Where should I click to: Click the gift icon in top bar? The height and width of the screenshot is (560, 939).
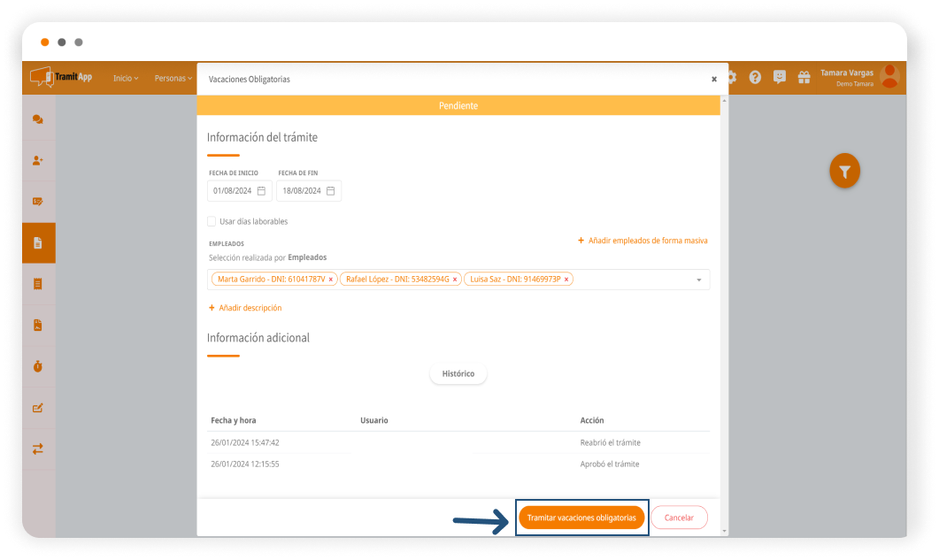(804, 78)
